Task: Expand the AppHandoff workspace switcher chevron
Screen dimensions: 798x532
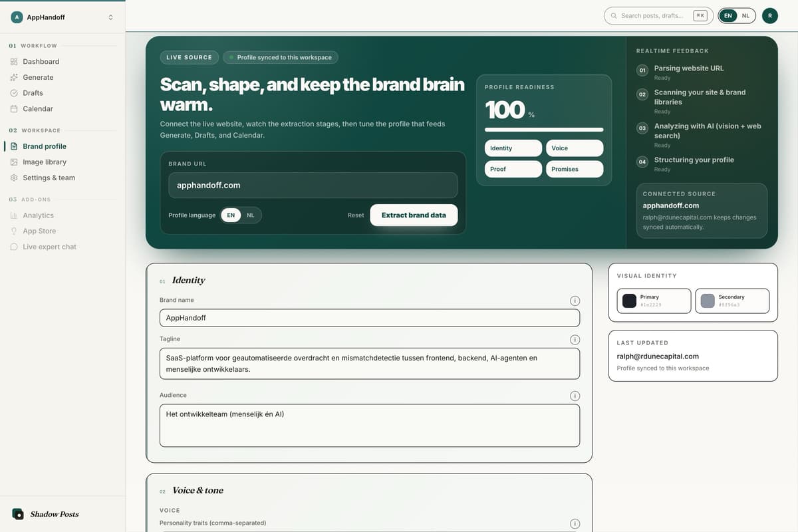Action: point(110,17)
